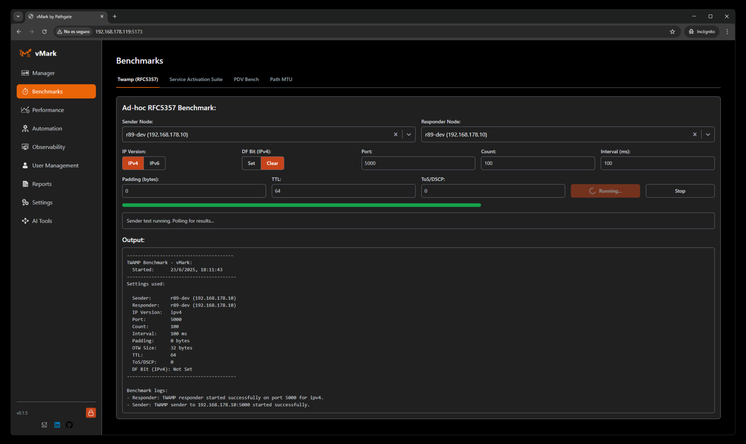Image resolution: width=746 pixels, height=444 pixels.
Task: Open the Manager sidebar icon
Action: [x=25, y=73]
